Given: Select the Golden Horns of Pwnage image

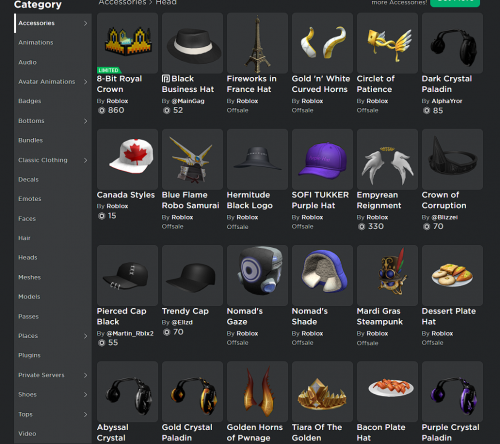Looking at the screenshot, I should 257,391.
